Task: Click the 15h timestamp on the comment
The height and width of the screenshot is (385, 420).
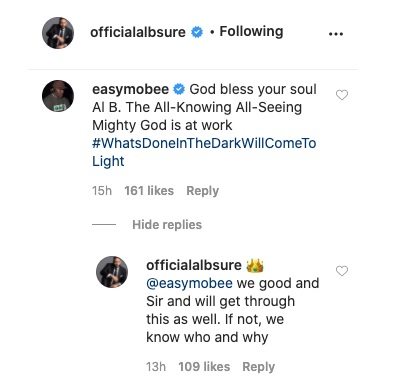Action: coord(102,191)
